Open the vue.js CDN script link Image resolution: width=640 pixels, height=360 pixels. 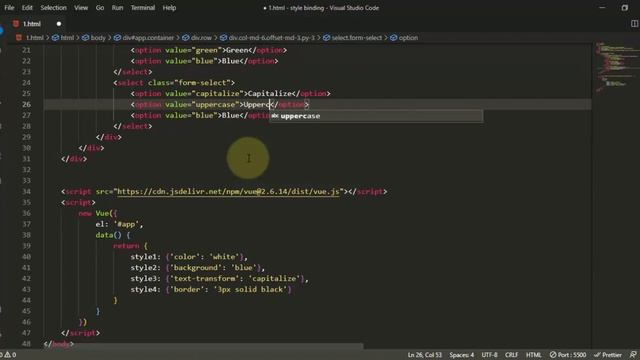tap(228, 191)
